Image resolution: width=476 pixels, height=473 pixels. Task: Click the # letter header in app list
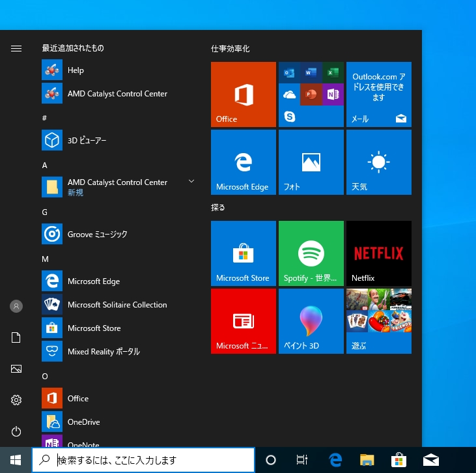tap(44, 118)
